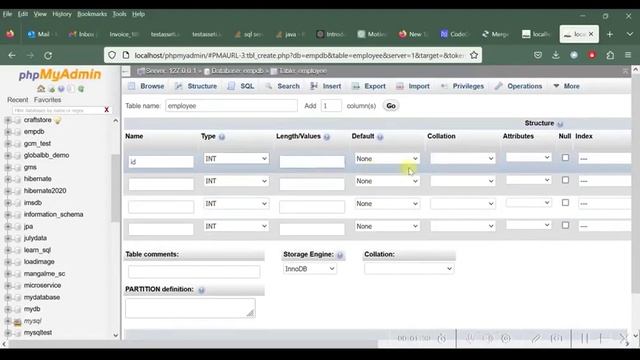Open the Insert tab
The image size is (640, 360).
coord(326,86)
